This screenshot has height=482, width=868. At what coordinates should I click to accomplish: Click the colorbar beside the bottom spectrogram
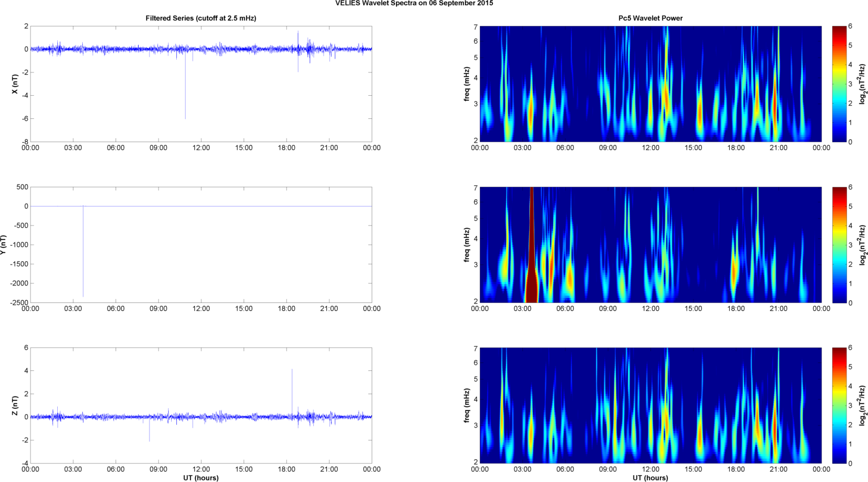tap(839, 406)
